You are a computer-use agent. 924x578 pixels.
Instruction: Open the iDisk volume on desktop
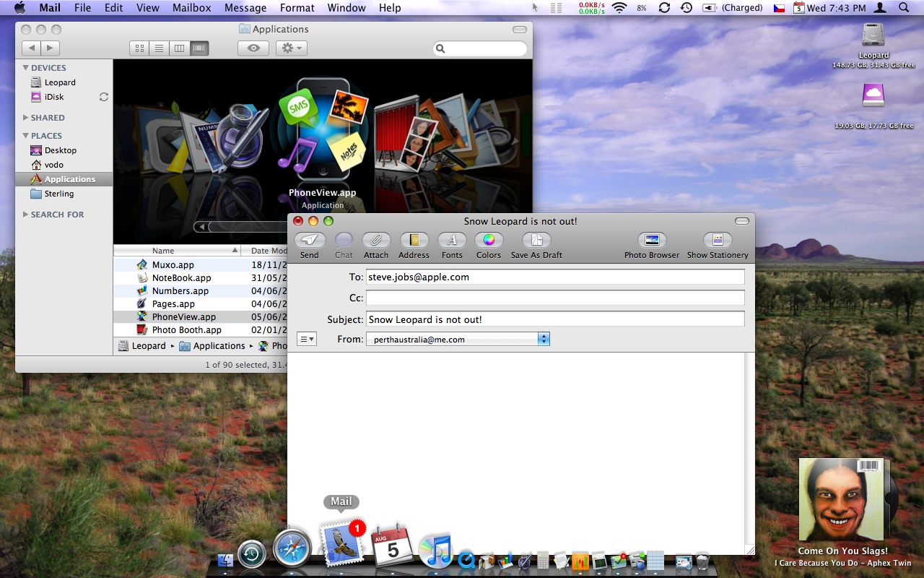(x=873, y=96)
